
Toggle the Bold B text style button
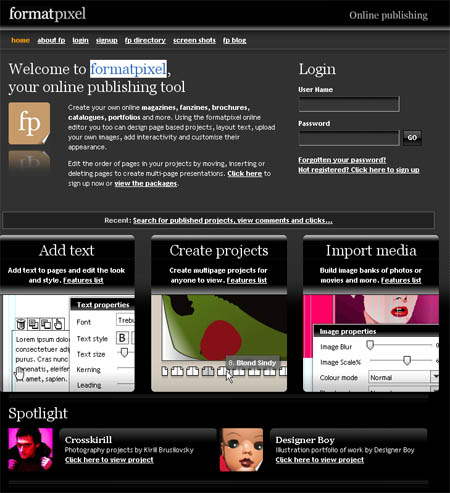pos(122,338)
